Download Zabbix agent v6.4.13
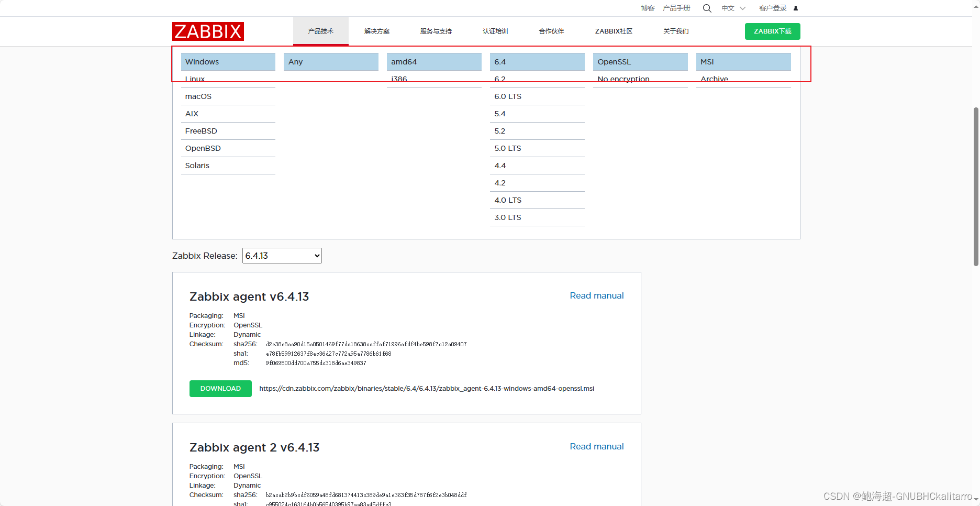 coord(220,389)
